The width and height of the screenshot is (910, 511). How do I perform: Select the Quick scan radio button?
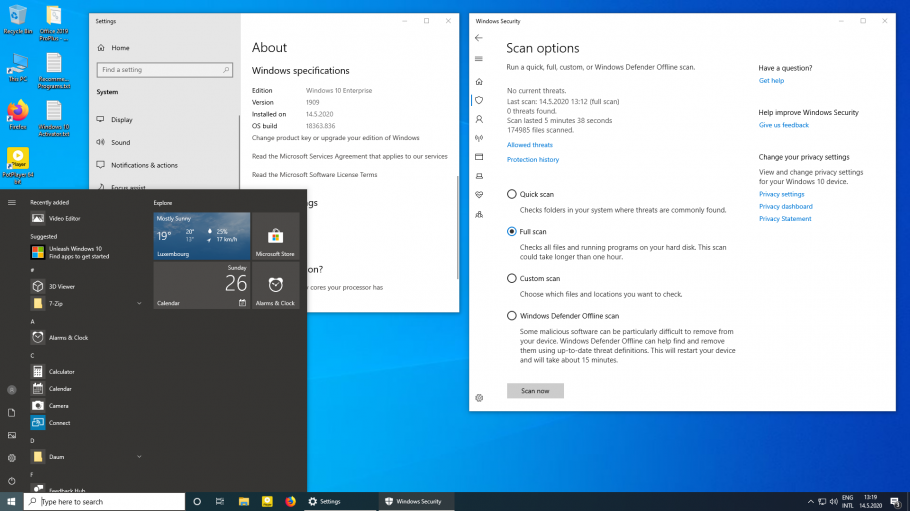tap(512, 194)
